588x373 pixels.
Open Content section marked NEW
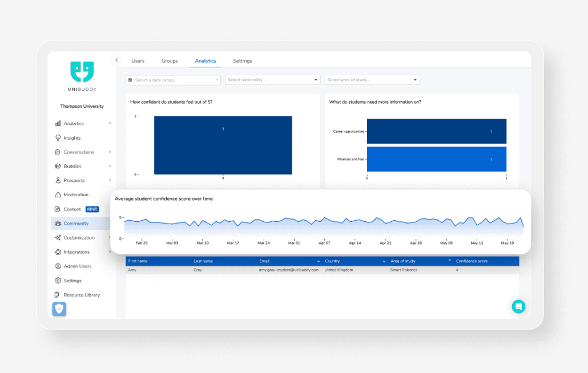tap(73, 209)
